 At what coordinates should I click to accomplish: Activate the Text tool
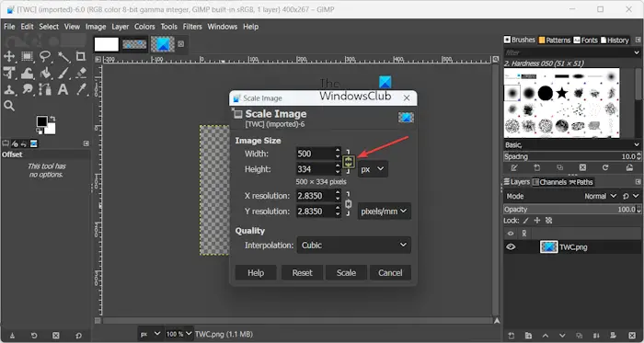63,89
